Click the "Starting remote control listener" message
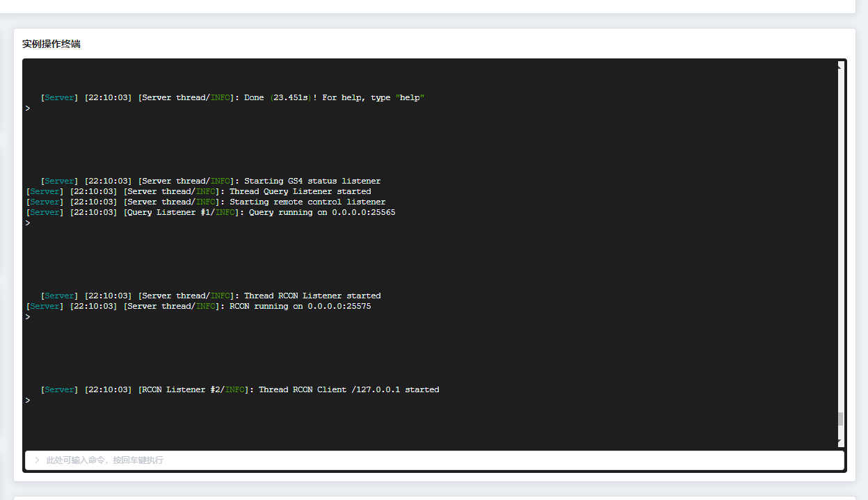This screenshot has height=500, width=868. [x=306, y=202]
